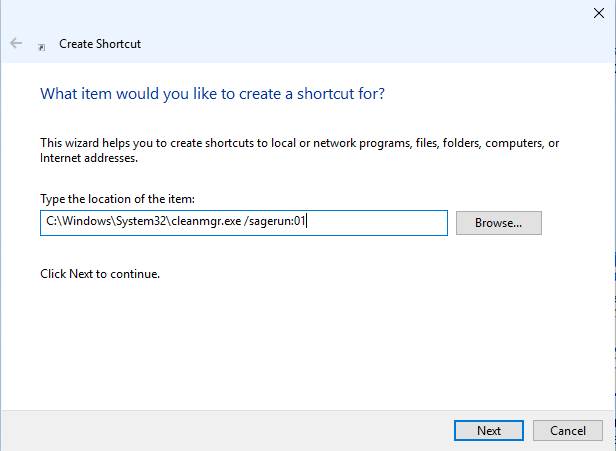Click the empty area inside the location field

click(377, 223)
